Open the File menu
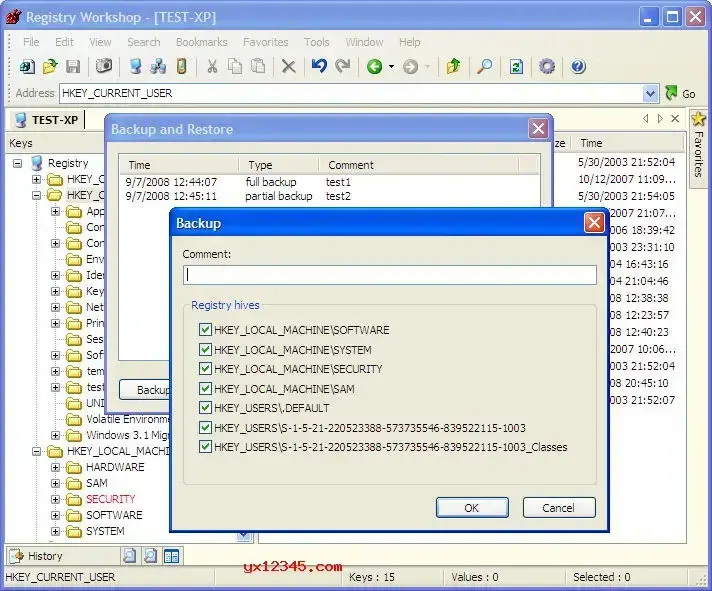The image size is (712, 591). tap(31, 42)
